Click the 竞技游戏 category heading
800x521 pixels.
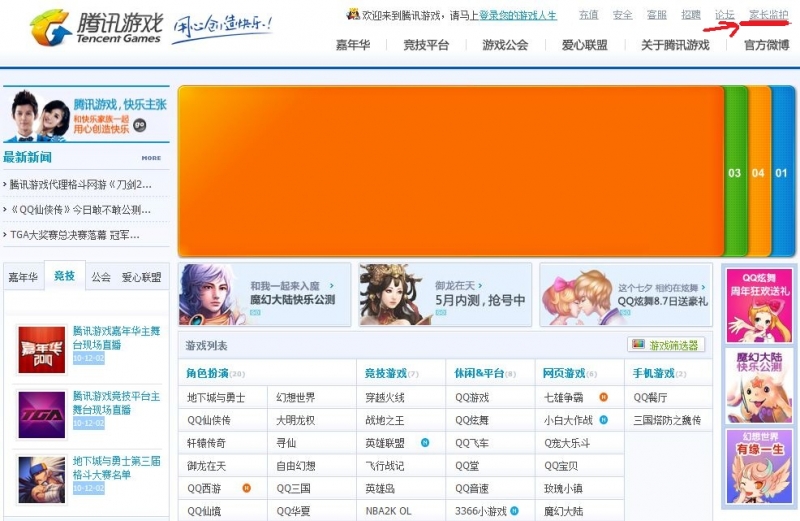[x=386, y=374]
